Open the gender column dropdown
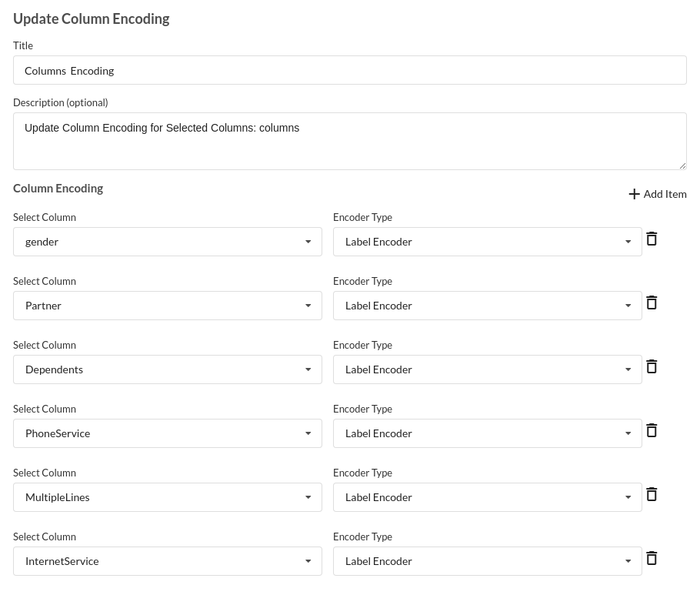Image resolution: width=700 pixels, height=595 pixels. 168,242
